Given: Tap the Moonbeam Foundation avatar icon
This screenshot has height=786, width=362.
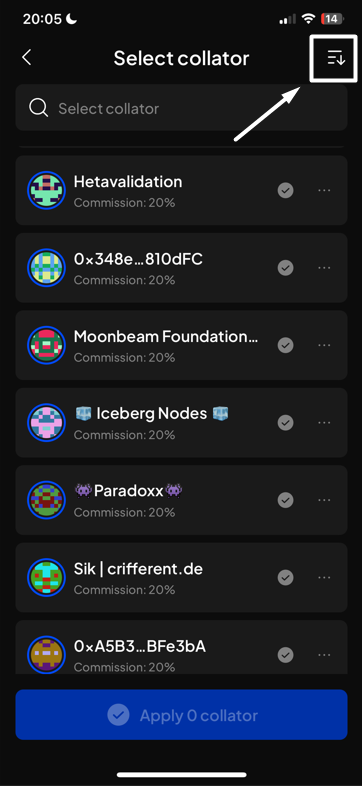Looking at the screenshot, I should tap(46, 345).
